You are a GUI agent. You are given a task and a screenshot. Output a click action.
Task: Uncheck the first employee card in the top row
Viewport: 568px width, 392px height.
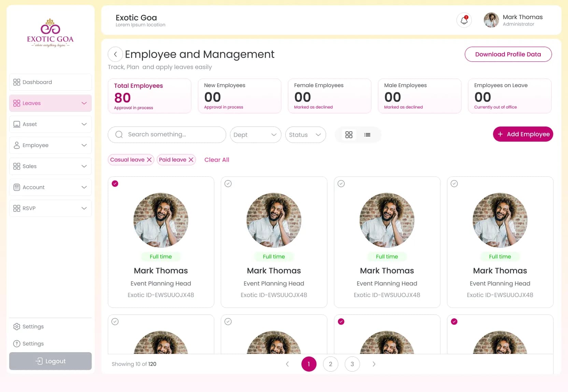(115, 184)
